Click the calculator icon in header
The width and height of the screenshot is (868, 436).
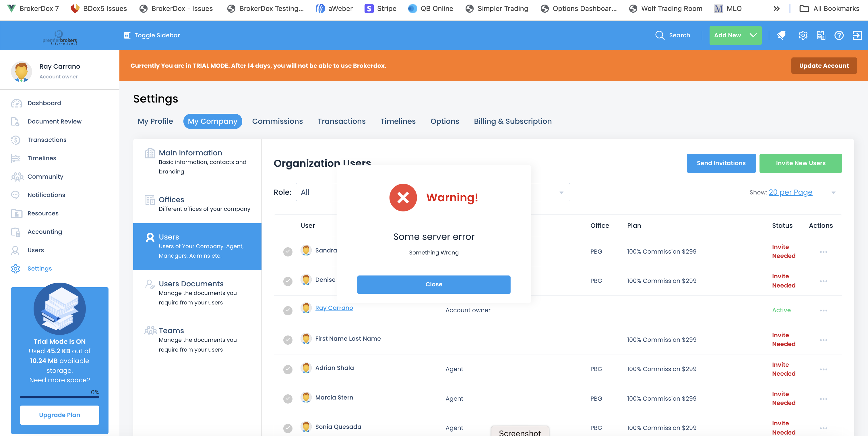point(821,35)
